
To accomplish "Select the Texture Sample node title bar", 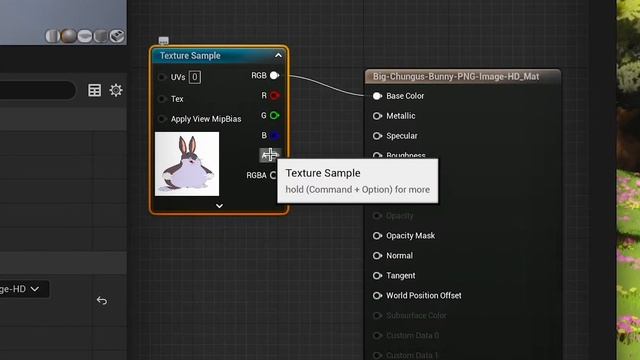I will click(219, 56).
